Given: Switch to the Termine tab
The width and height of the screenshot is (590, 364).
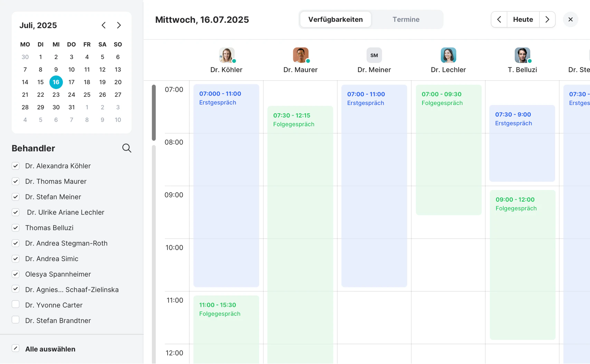Looking at the screenshot, I should pos(406,19).
